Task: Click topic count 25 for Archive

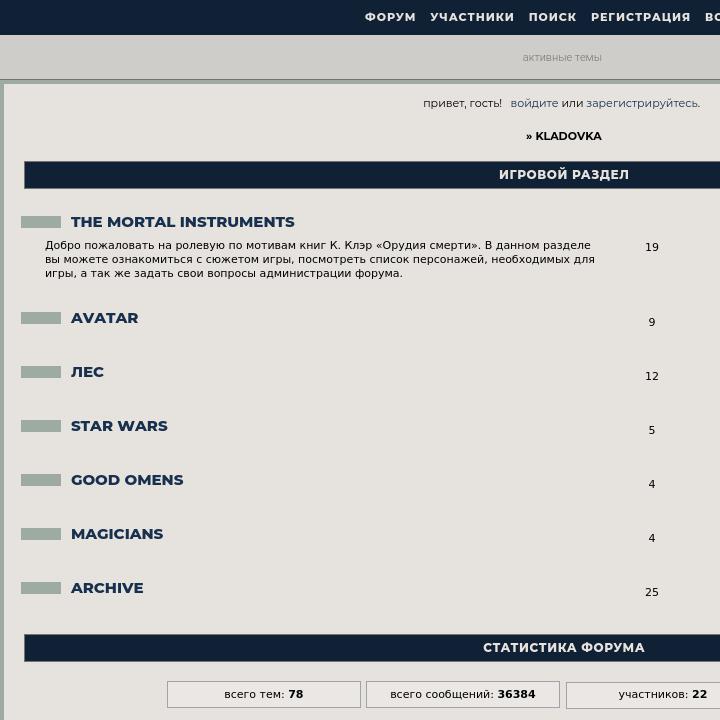Action: (x=652, y=592)
